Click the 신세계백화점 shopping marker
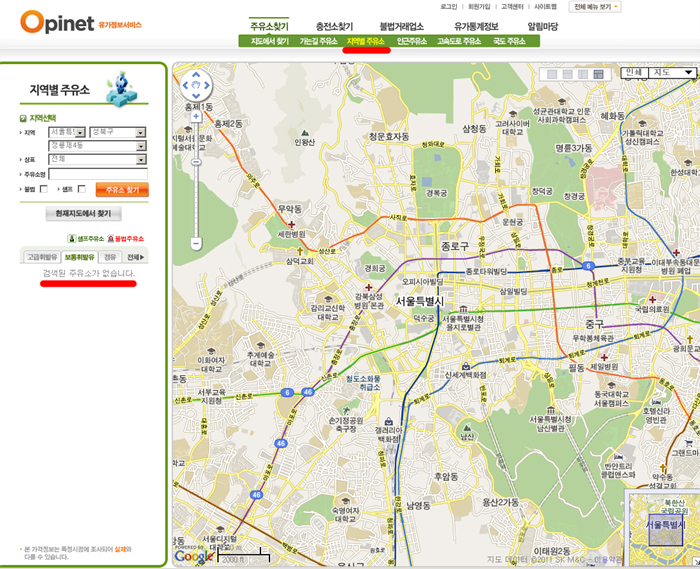This screenshot has width=700, height=569. click(466, 366)
